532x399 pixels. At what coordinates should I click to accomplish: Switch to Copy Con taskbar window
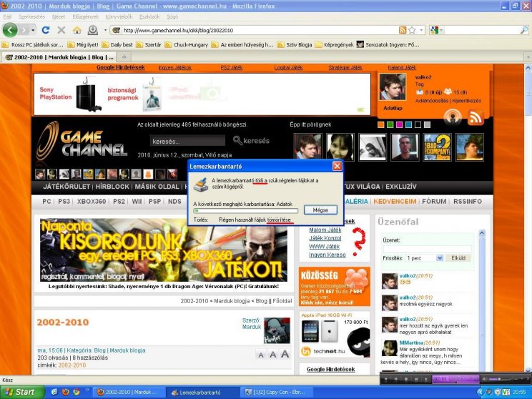point(275,393)
